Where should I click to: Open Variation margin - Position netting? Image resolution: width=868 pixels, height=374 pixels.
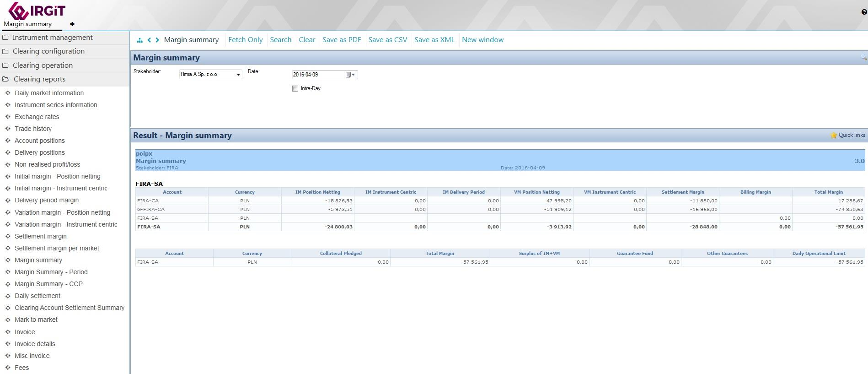point(63,212)
